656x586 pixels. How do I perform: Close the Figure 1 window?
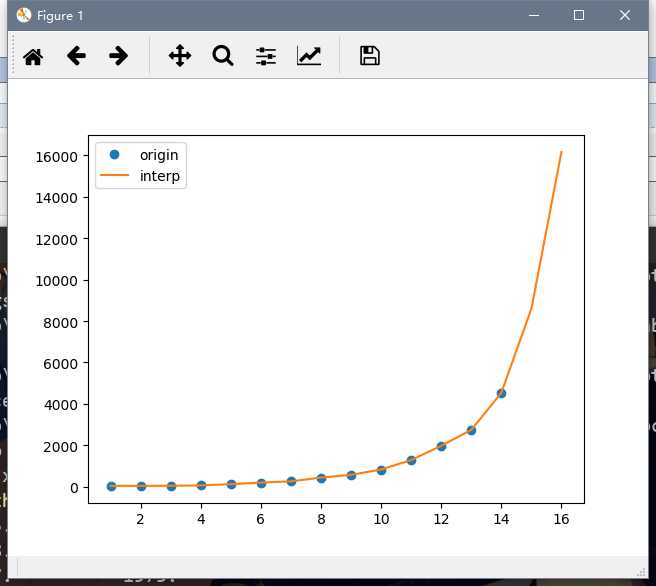point(625,15)
